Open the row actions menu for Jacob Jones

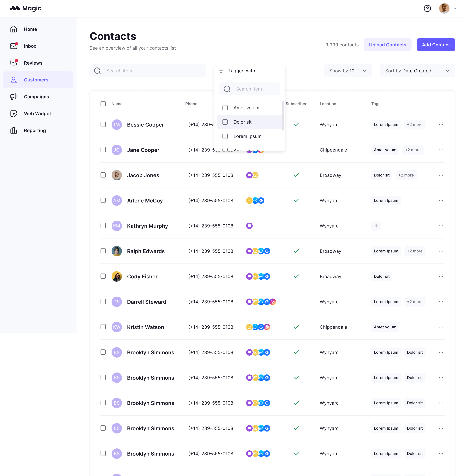click(441, 175)
